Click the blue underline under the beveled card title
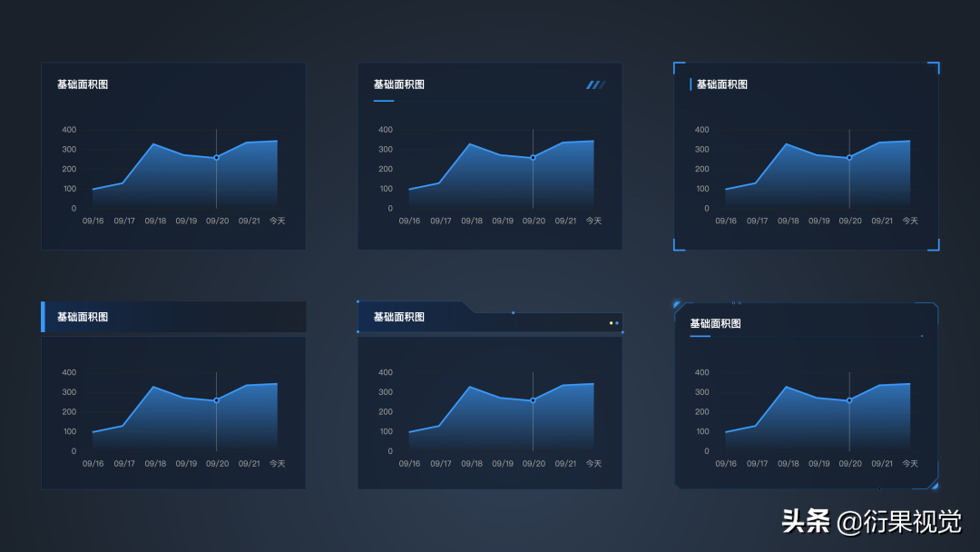 (x=700, y=336)
